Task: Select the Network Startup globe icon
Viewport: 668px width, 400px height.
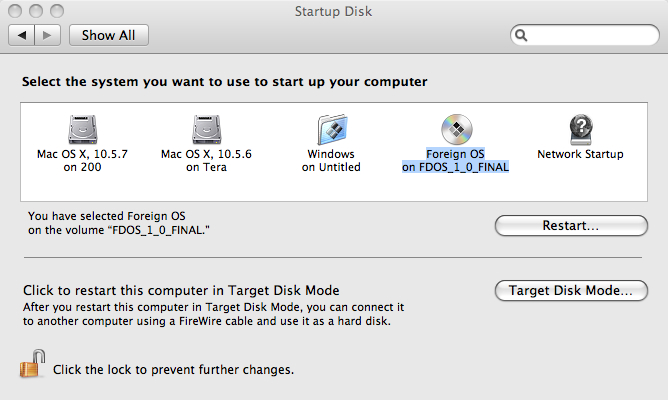Action: [x=581, y=129]
